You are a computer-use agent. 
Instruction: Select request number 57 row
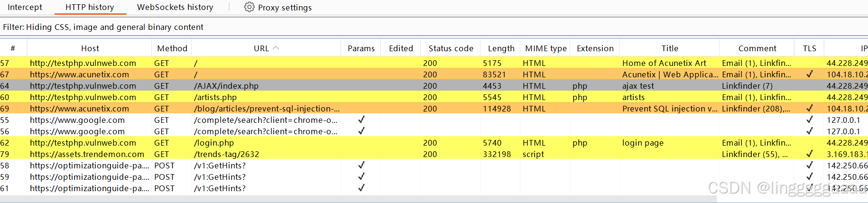[434, 63]
